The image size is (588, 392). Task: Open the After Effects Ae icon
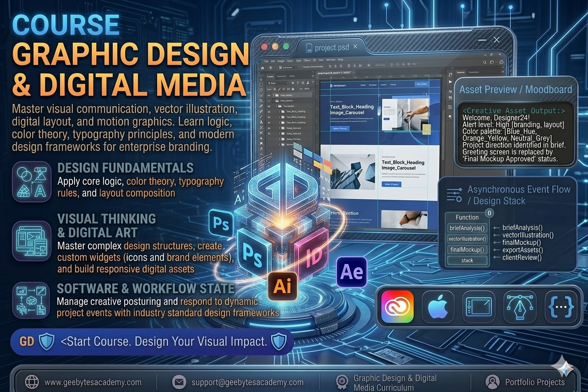tap(352, 271)
